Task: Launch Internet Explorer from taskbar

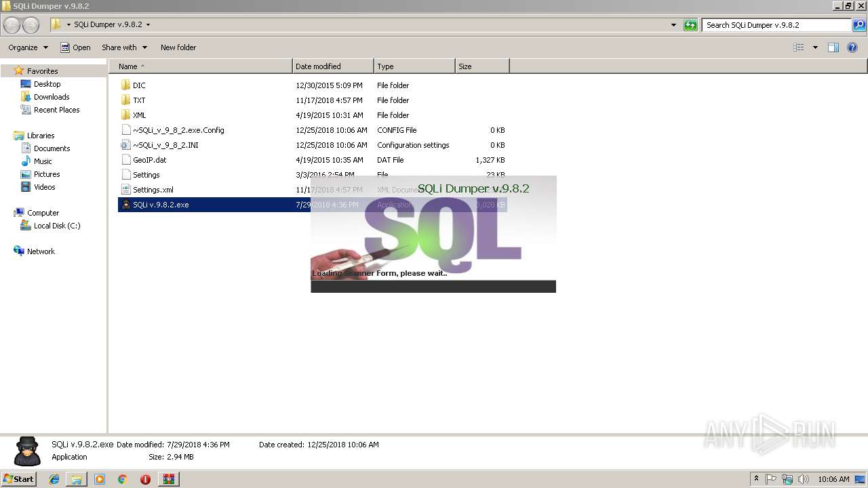Action: point(54,479)
